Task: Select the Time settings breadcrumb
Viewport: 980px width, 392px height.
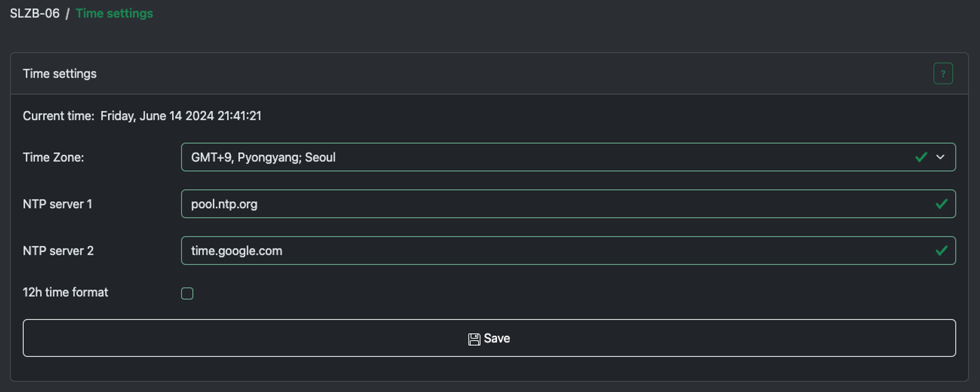Action: click(x=114, y=13)
